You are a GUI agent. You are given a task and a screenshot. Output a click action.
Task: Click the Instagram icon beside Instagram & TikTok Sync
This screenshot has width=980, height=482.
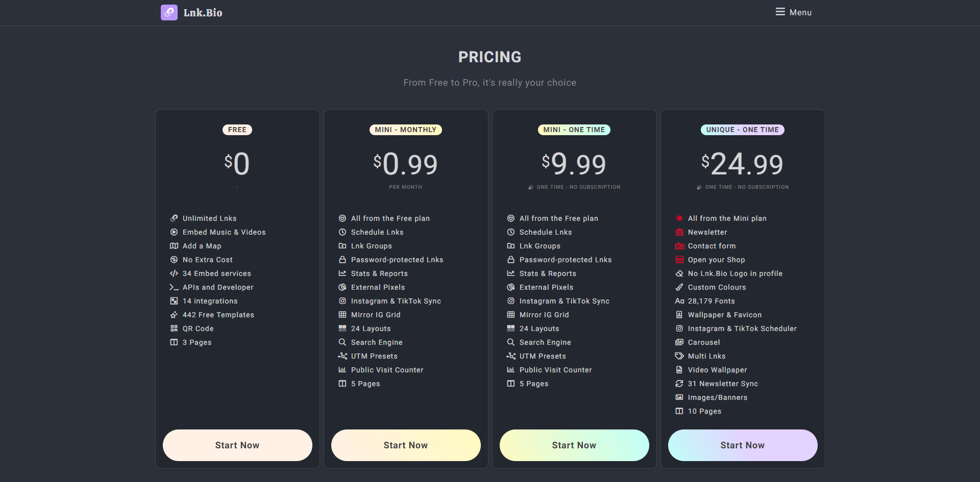tap(342, 301)
